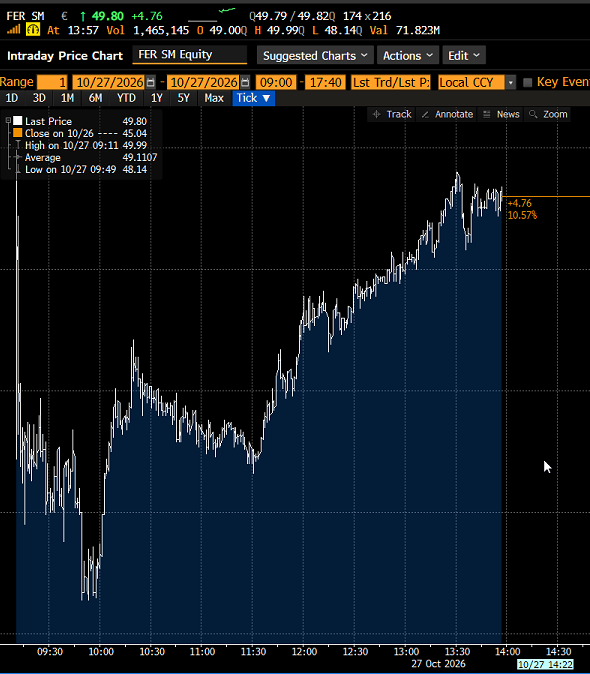Click the 09:00 start time field

(276, 82)
